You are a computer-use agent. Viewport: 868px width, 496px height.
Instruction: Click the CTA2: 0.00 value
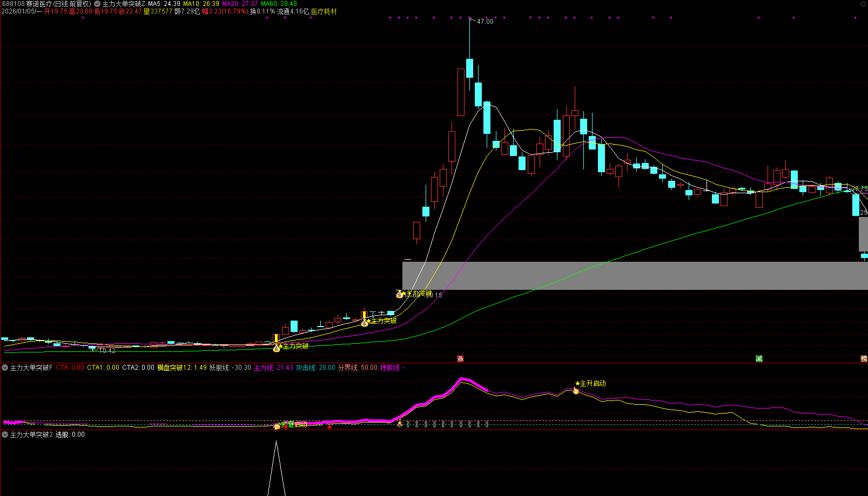pyautogui.click(x=138, y=368)
